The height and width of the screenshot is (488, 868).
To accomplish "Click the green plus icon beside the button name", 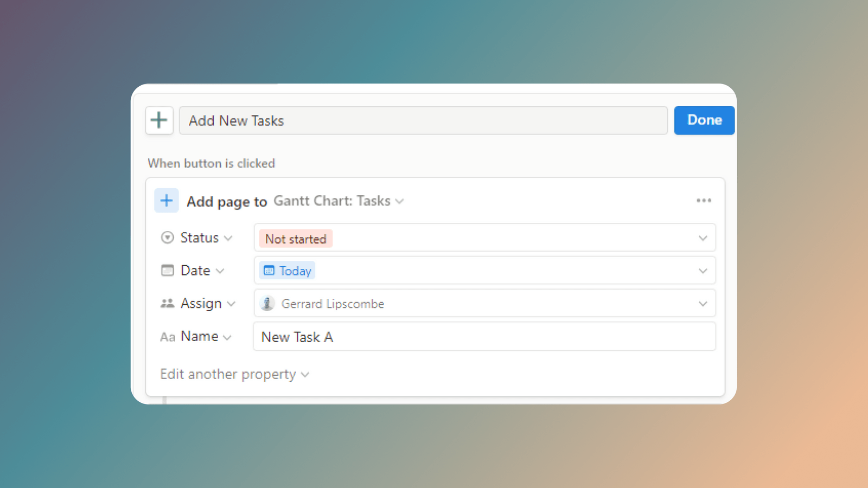I will pos(158,120).
